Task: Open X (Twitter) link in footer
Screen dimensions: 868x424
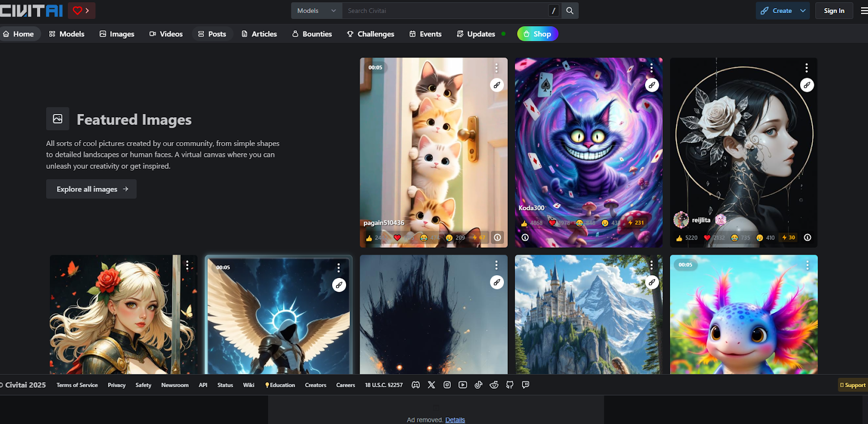Action: click(x=431, y=385)
